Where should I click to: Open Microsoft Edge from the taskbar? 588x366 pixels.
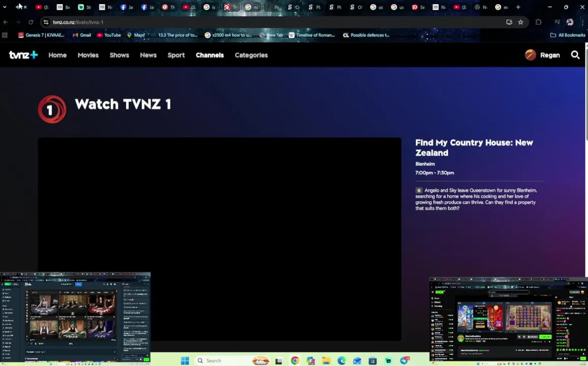(341, 360)
